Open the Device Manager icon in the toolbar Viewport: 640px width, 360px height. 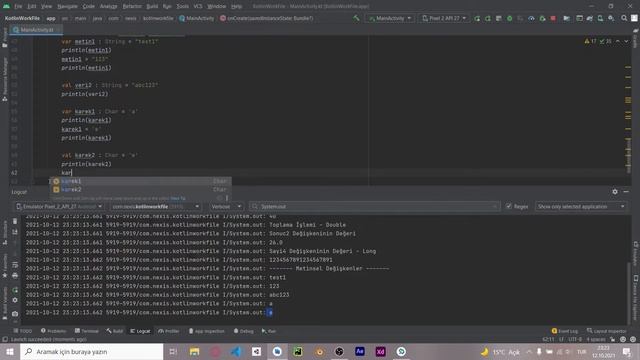[600, 18]
